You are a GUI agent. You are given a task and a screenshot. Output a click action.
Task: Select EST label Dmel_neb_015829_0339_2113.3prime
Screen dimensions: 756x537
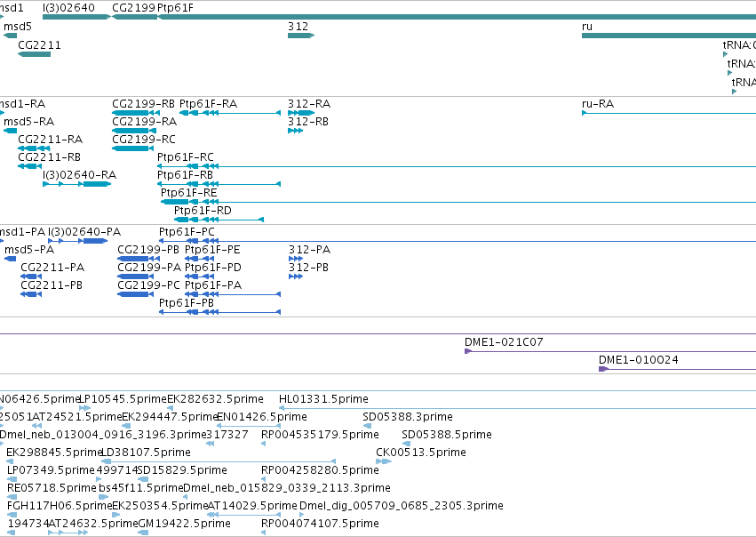coord(287,489)
